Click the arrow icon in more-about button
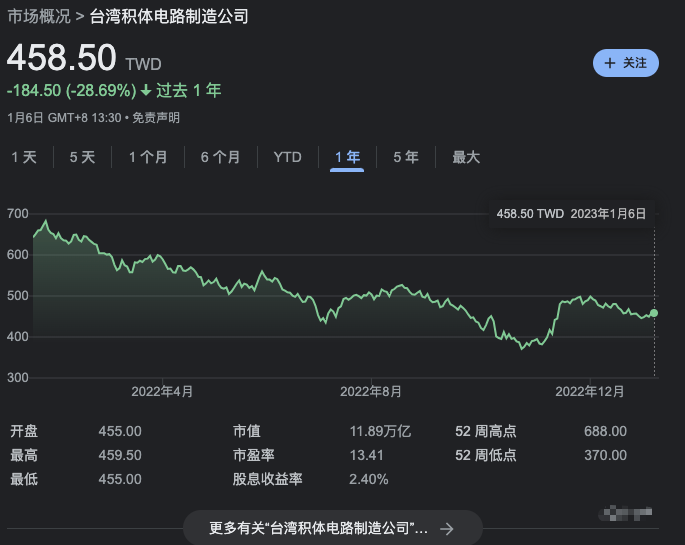Screen dimensions: 685x545 pyautogui.click(x=446, y=529)
